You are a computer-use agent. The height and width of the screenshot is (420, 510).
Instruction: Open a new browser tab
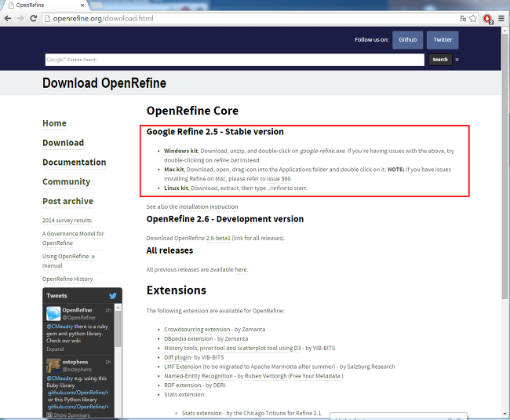click(x=97, y=5)
